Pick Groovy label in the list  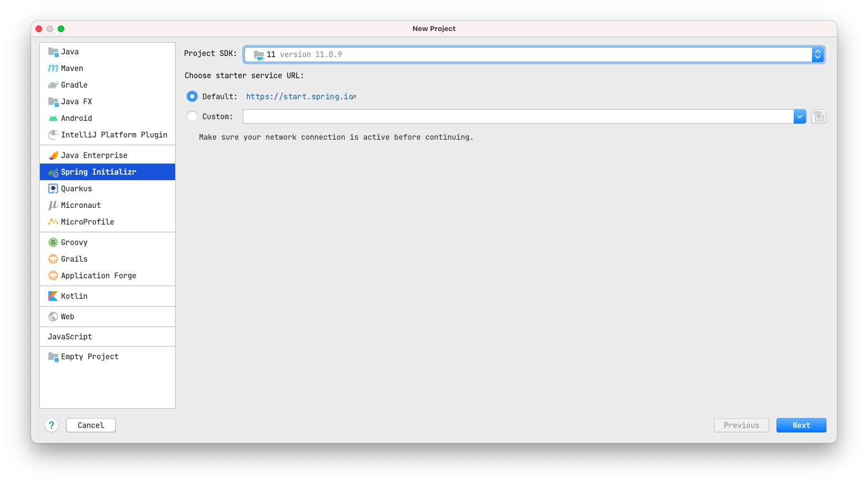(74, 242)
